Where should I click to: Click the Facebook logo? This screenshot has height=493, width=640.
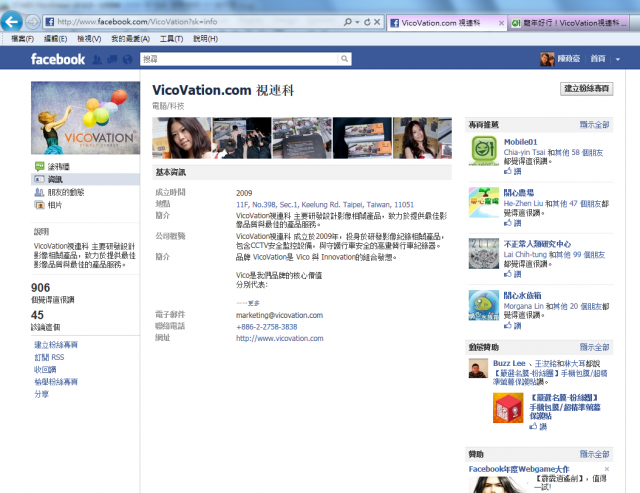click(58, 59)
